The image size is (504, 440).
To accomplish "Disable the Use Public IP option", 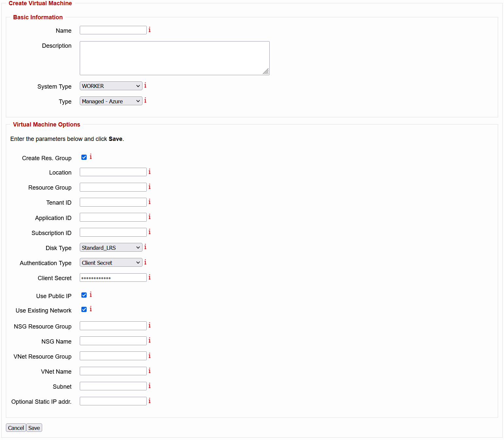I will click(84, 295).
